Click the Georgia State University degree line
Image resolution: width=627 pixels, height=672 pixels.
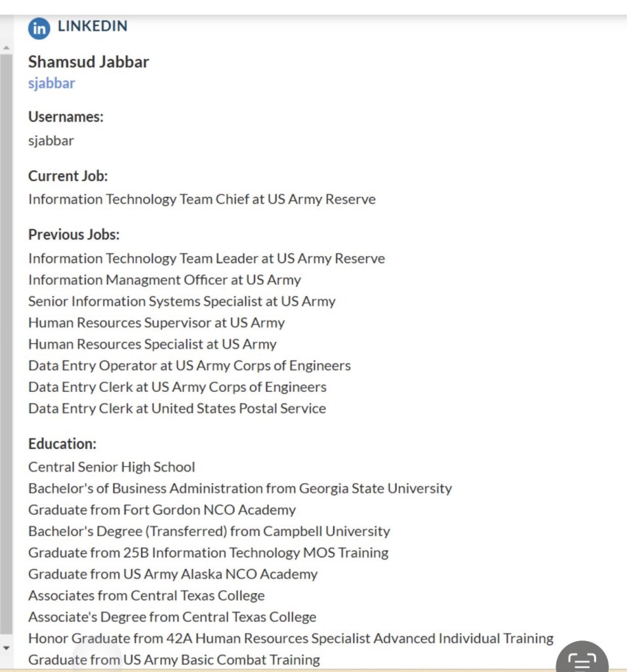(x=239, y=488)
